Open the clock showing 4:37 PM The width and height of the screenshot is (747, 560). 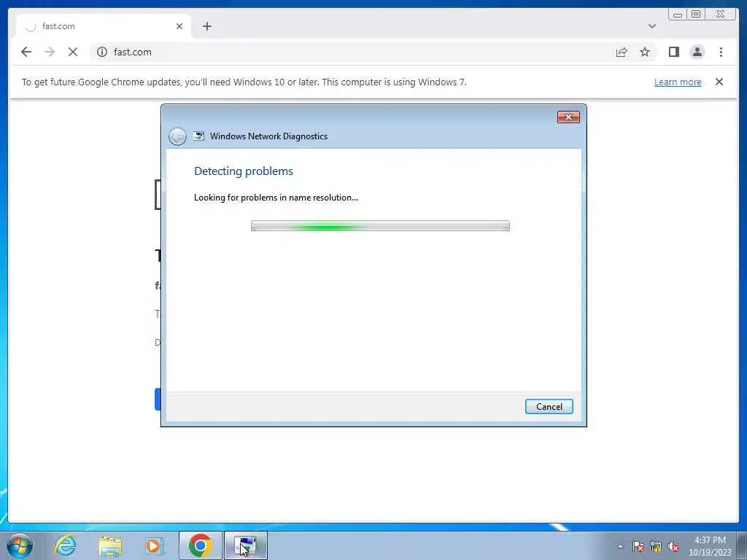pos(710,546)
